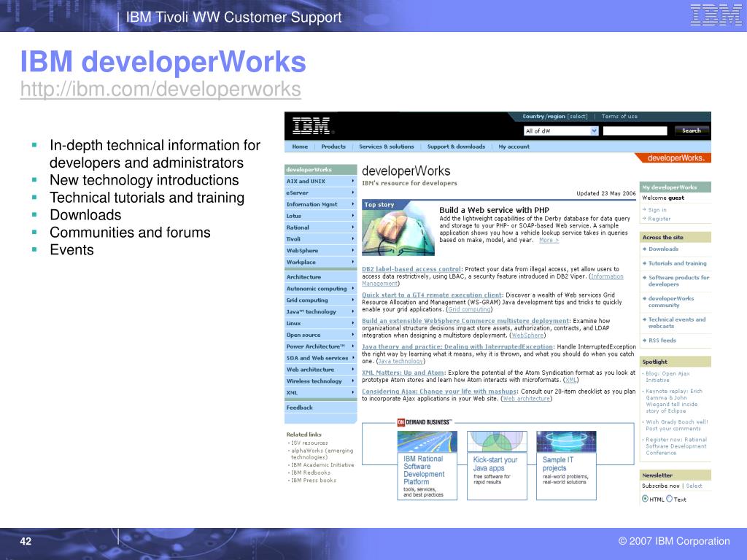Click the IBM logo in the slide header
This screenshot has height=560, width=747.
coord(716,15)
